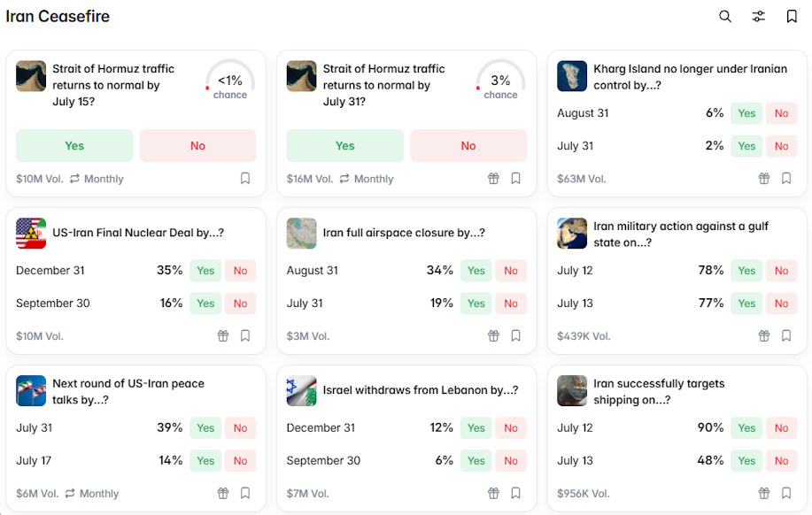
Task: Choose Yes for Kharg Island August 31
Action: coord(746,113)
